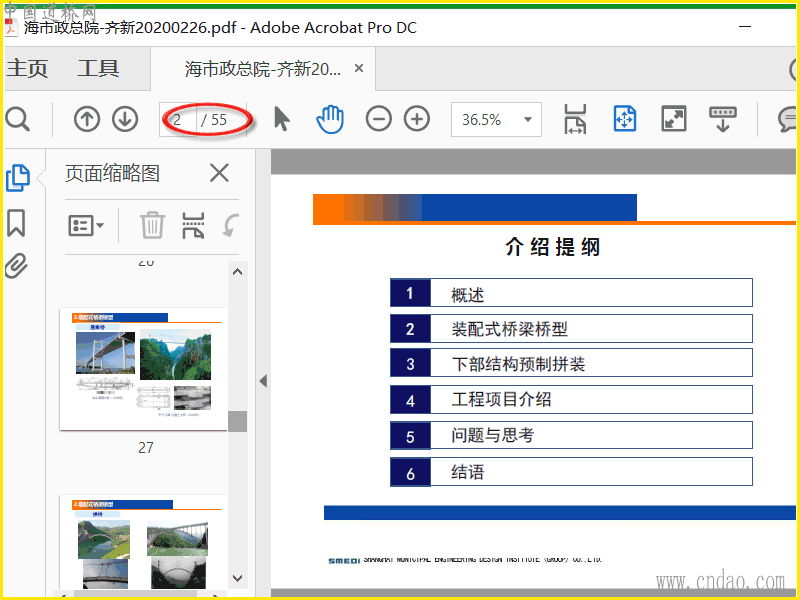This screenshot has width=800, height=600.
Task: Click outline item 5 问题与思考
Action: click(x=571, y=435)
